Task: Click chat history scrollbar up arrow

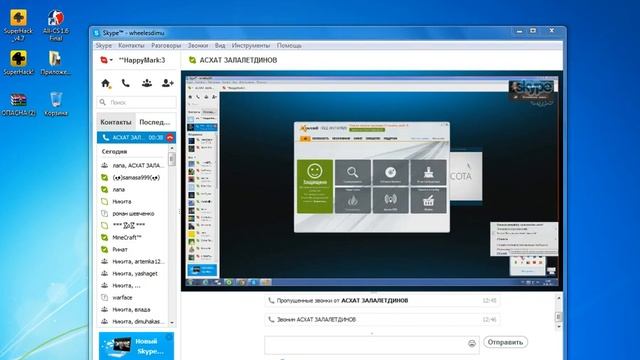Action: tap(558, 298)
